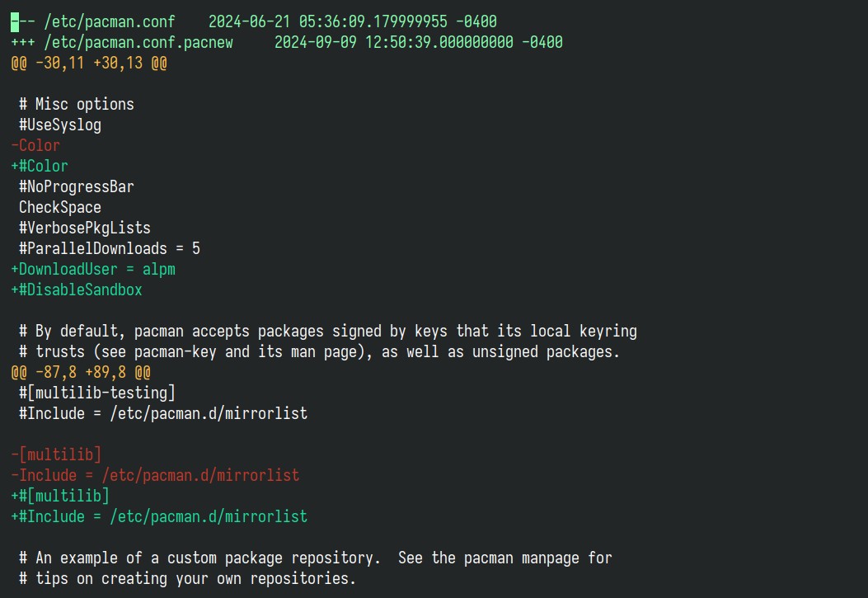868x598 pixels.
Task: Click the removed '-[multilib]' line
Action: coord(56,454)
